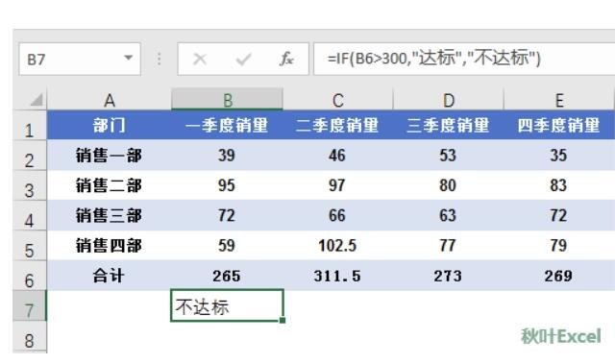Image resolution: width=615 pixels, height=364 pixels.
Task: Select row 4 header
Action: [30, 215]
